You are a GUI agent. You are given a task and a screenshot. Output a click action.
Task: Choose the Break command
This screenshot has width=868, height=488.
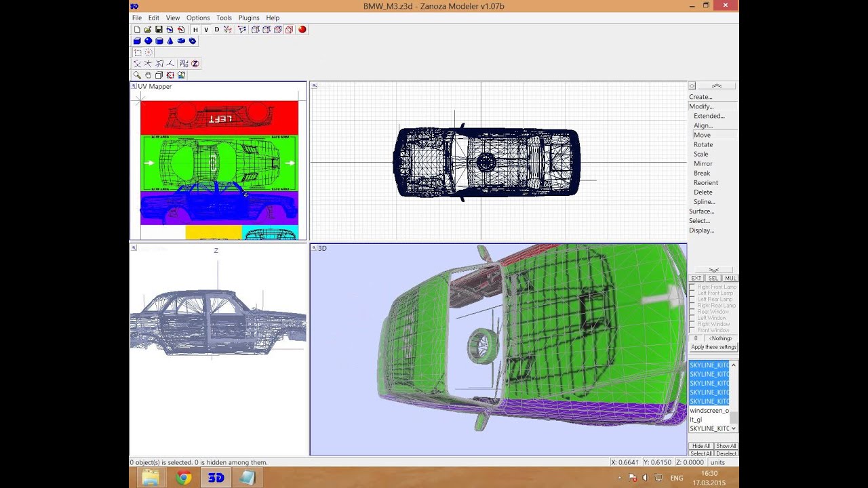(702, 173)
